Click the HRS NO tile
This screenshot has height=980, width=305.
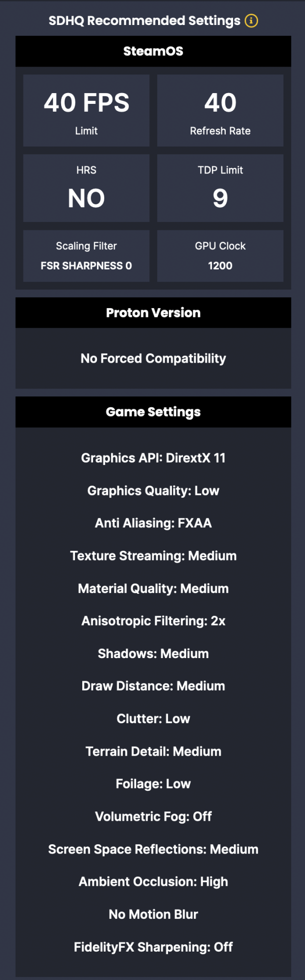click(86, 188)
